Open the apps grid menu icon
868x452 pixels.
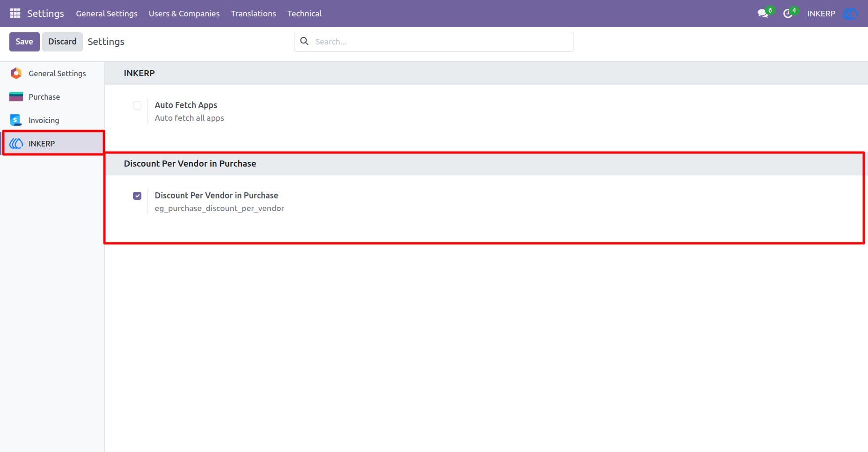[15, 14]
